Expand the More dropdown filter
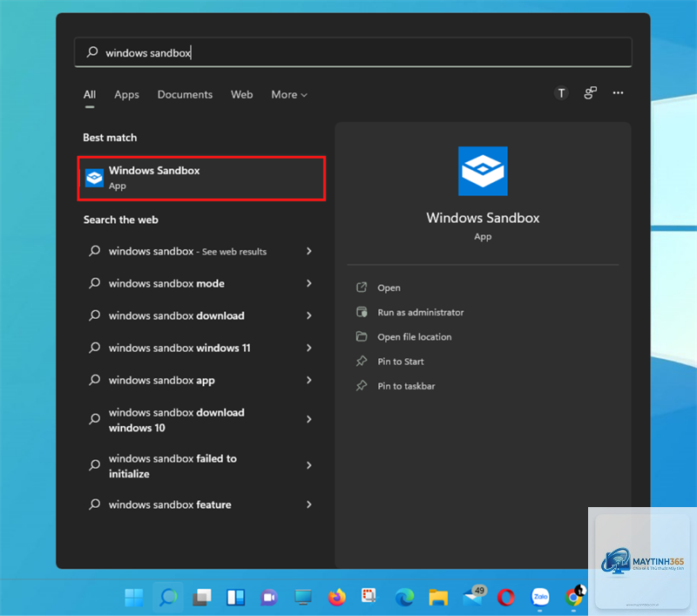 coord(289,95)
